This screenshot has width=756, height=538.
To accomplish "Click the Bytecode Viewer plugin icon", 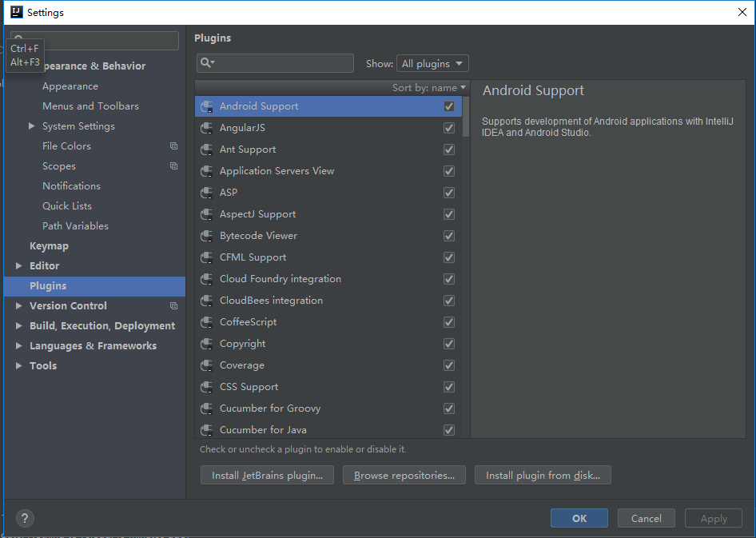I will 206,236.
